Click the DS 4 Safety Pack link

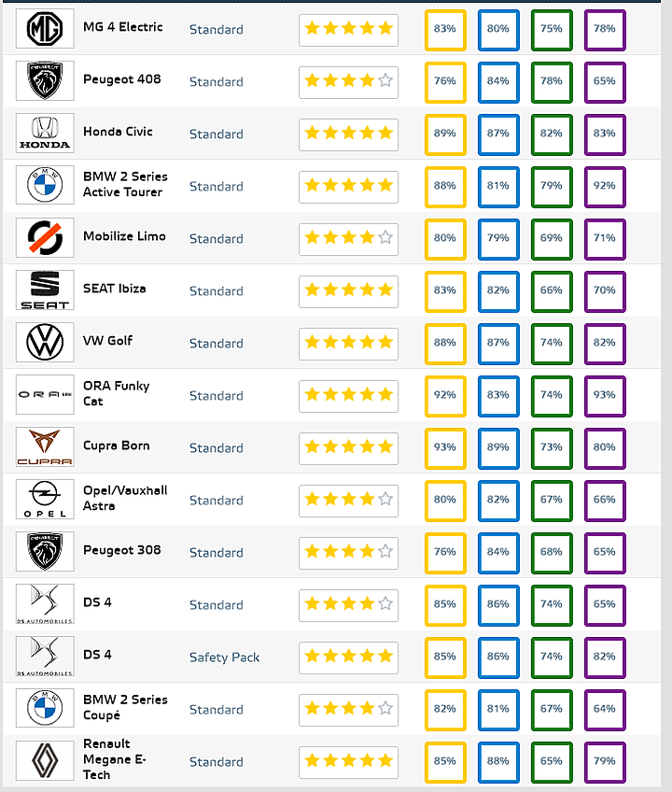point(224,658)
